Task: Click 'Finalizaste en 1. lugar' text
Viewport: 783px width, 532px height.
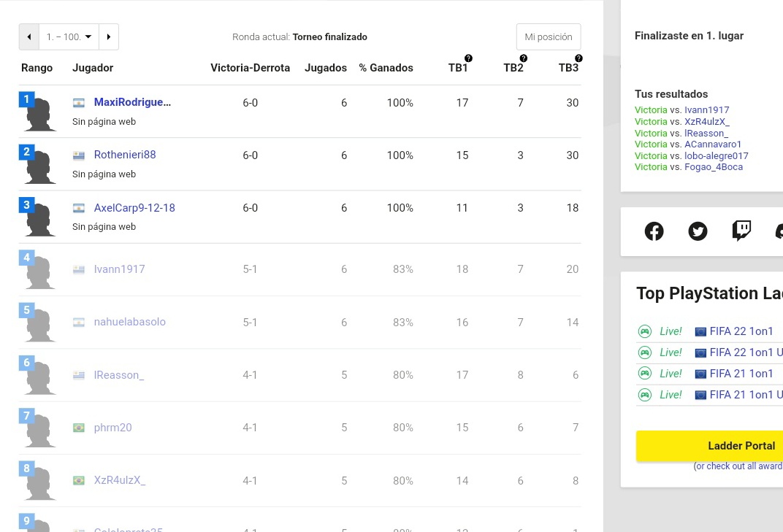Action: pos(689,36)
